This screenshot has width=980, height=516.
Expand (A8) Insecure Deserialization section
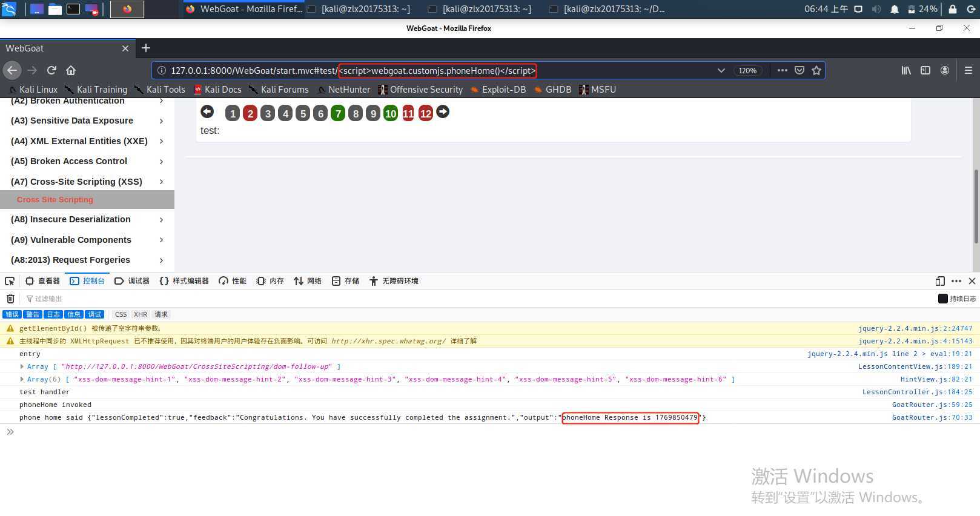coord(87,219)
